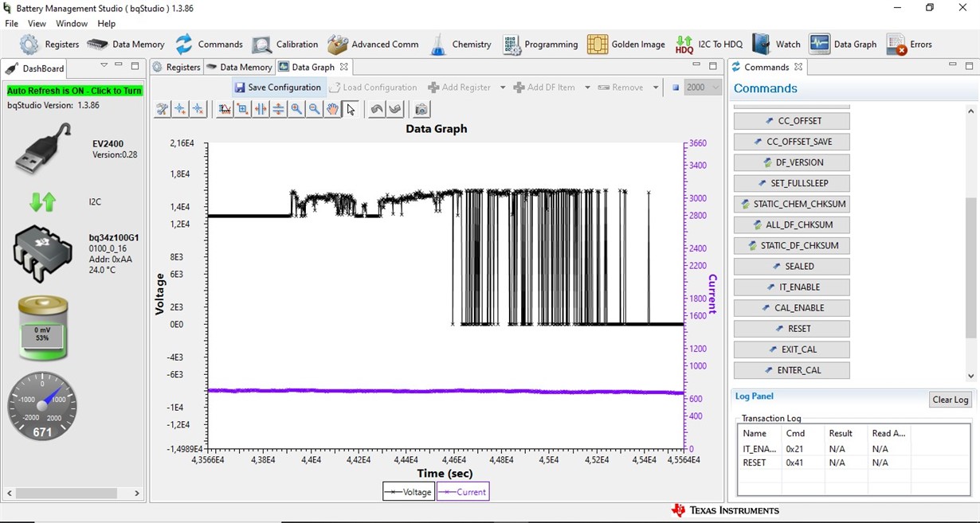Open graph properties wrench icon
Viewport: 980px width, 523px height.
coord(163,109)
